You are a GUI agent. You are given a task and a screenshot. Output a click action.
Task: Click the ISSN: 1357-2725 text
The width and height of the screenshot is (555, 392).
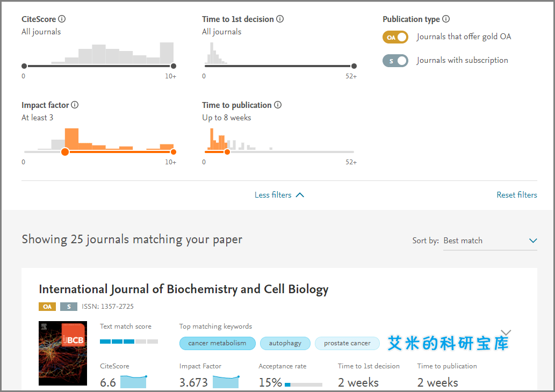tap(107, 307)
